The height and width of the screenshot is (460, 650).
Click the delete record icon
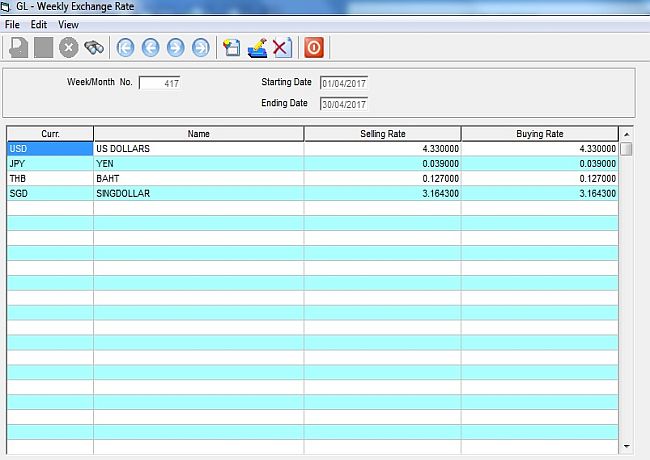[282, 47]
